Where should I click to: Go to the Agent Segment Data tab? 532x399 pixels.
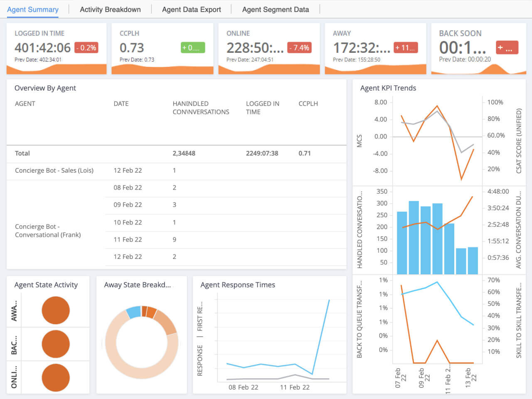(275, 10)
